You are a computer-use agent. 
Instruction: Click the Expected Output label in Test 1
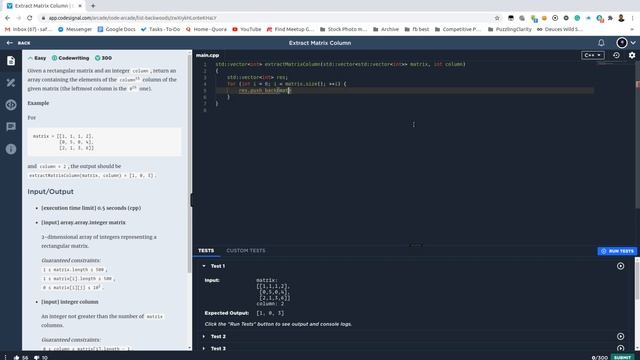click(227, 313)
